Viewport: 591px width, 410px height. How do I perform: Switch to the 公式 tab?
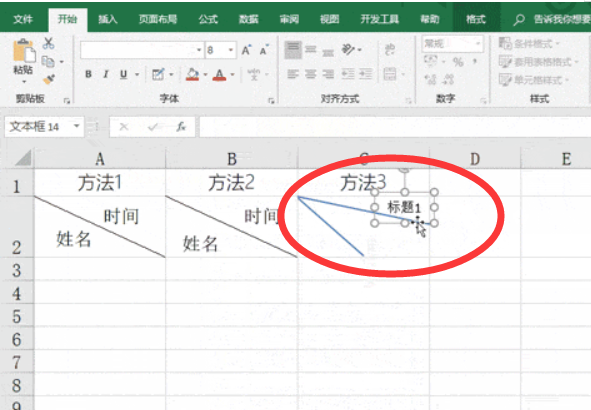click(x=208, y=19)
